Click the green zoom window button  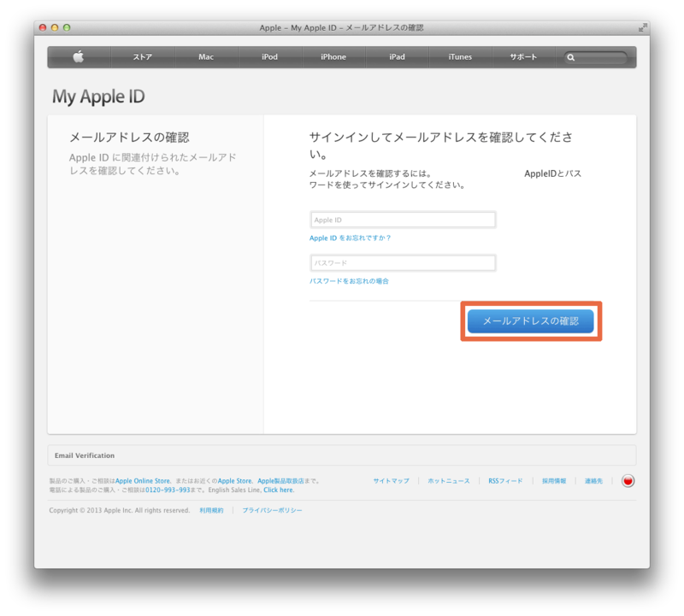click(x=67, y=27)
